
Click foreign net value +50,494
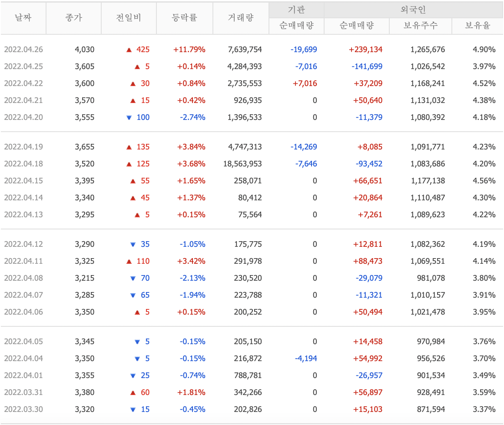[x=368, y=312]
